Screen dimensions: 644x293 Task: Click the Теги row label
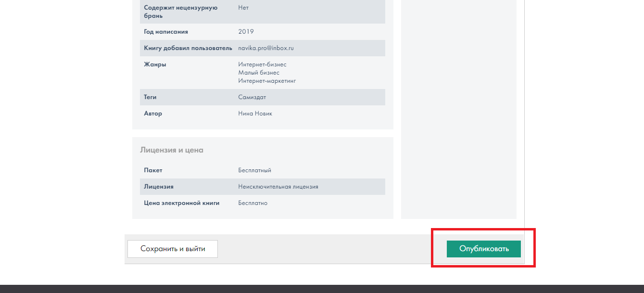click(150, 97)
